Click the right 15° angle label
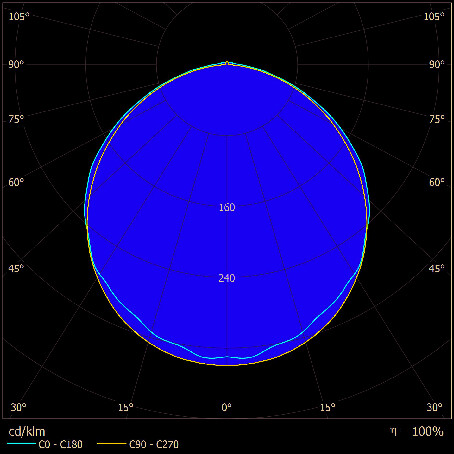Image resolution: width=454 pixels, height=454 pixels. (328, 407)
